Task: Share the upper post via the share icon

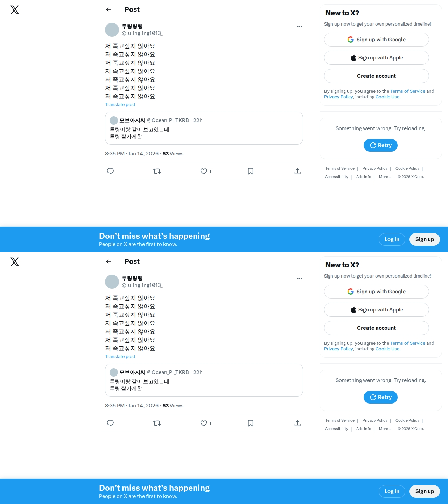Action: 297,171
